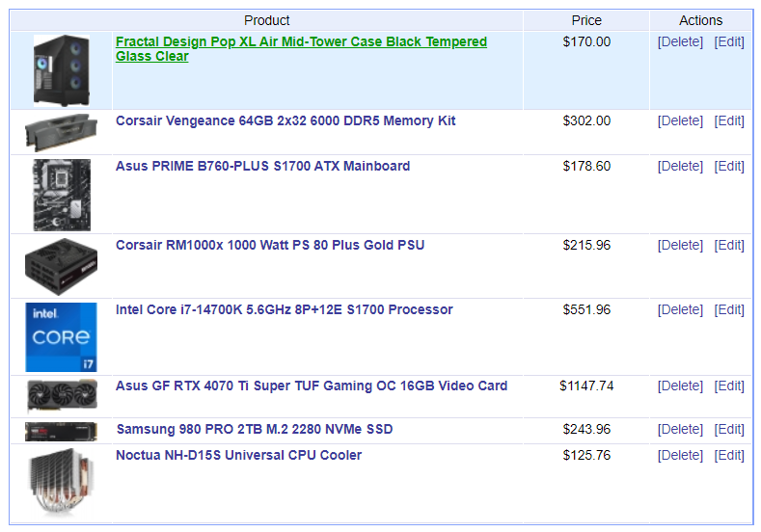This screenshot has height=532, width=761.
Task: Edit the Asus RTX 4070 Ti video card
Action: (729, 386)
